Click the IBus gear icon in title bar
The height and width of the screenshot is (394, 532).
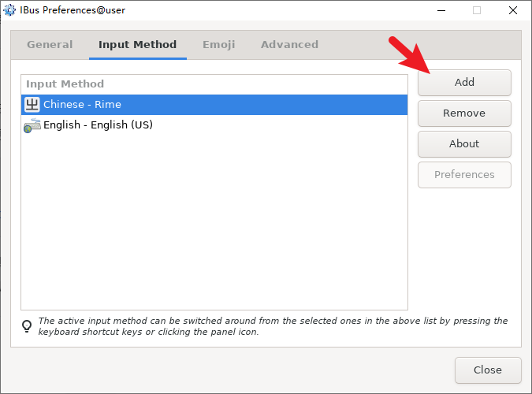click(x=9, y=10)
